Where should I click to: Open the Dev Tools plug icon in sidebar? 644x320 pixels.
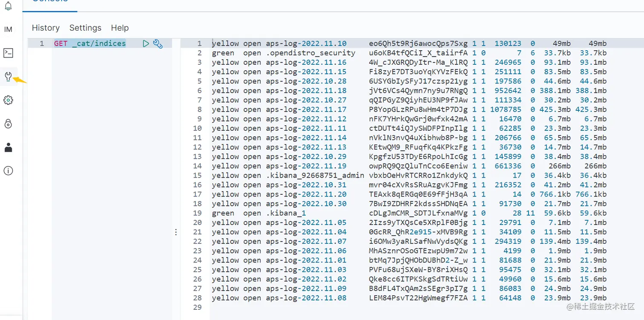(8, 77)
